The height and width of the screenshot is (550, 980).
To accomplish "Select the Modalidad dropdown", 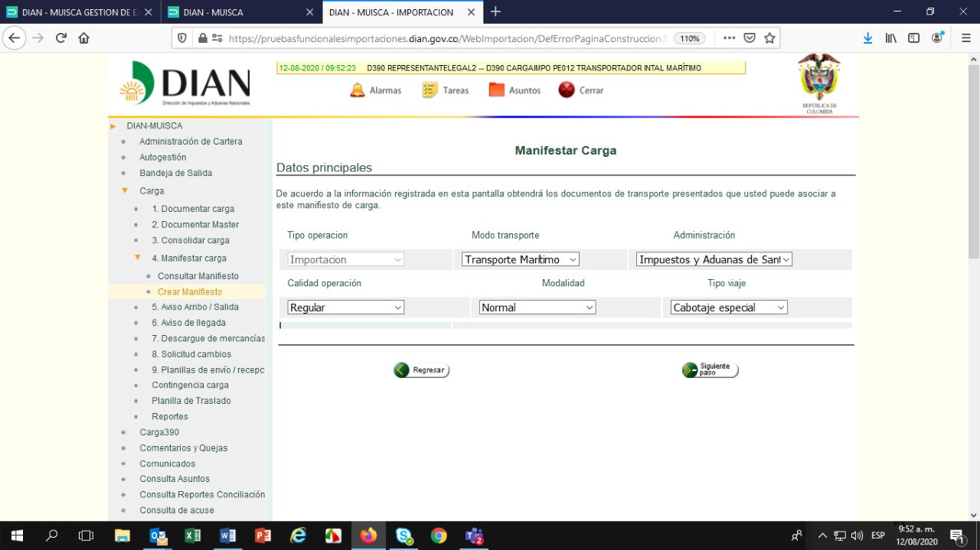I will (537, 308).
